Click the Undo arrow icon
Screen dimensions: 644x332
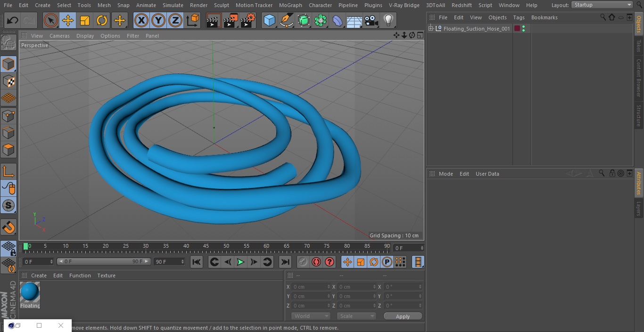[12, 21]
